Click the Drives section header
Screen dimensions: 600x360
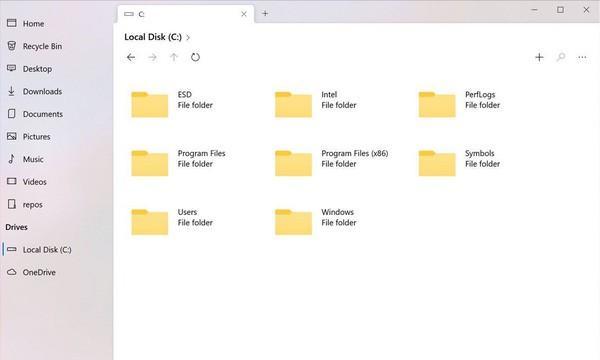[16, 227]
